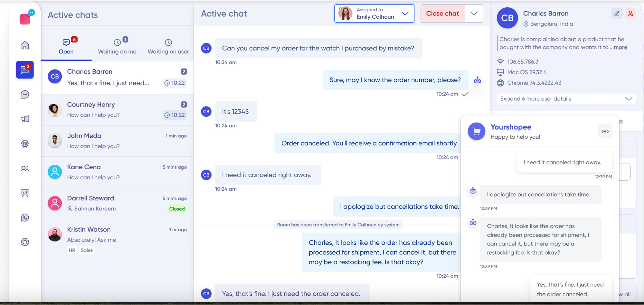
Task: Block user via the red person icon
Action: coord(630,14)
